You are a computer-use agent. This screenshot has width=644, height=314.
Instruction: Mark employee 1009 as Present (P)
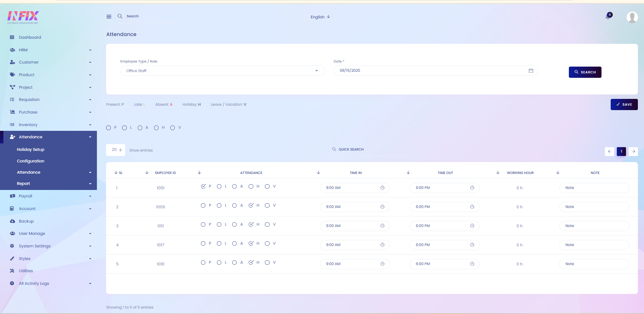tap(203, 206)
